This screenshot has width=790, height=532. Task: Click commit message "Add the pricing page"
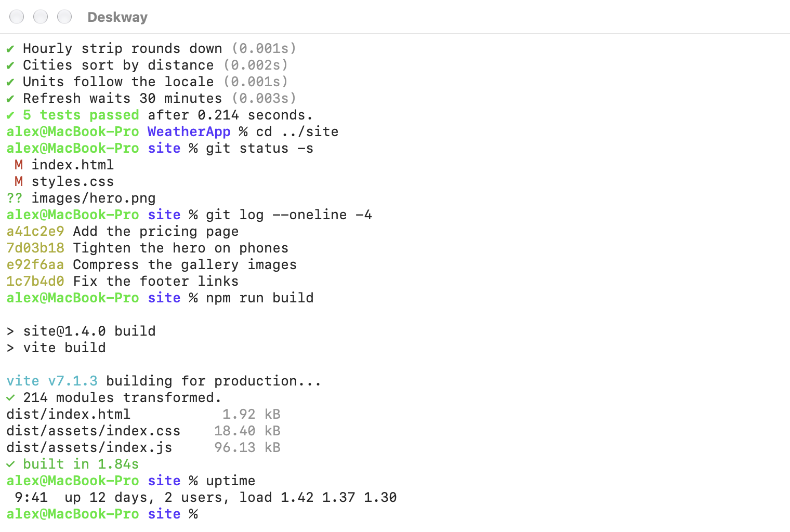tap(155, 231)
